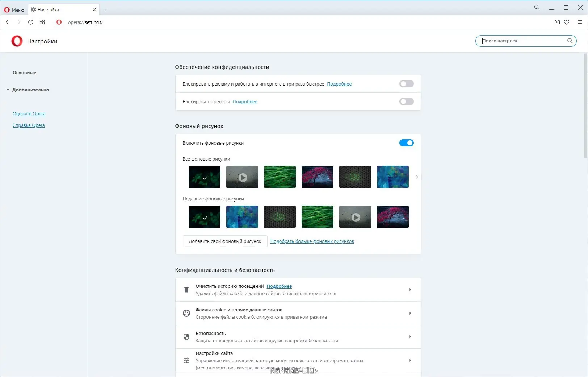Take a snapshot with camera icon
This screenshot has height=377, width=588.
click(557, 22)
